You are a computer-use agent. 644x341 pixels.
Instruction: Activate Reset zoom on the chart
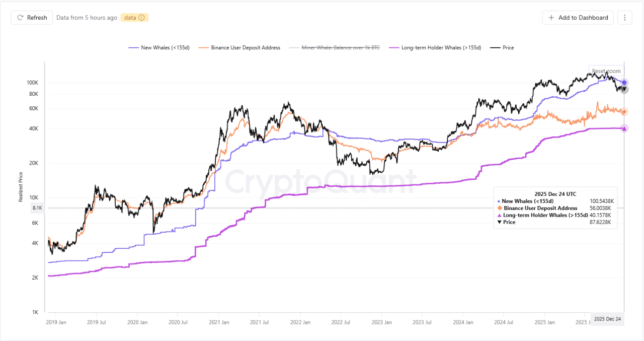(x=606, y=71)
